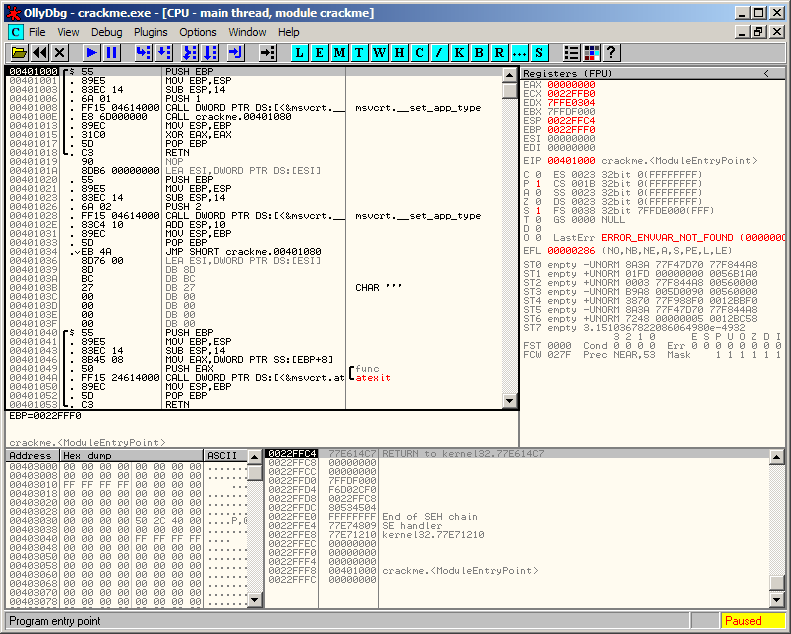Open Source window (S button)

pos(539,52)
